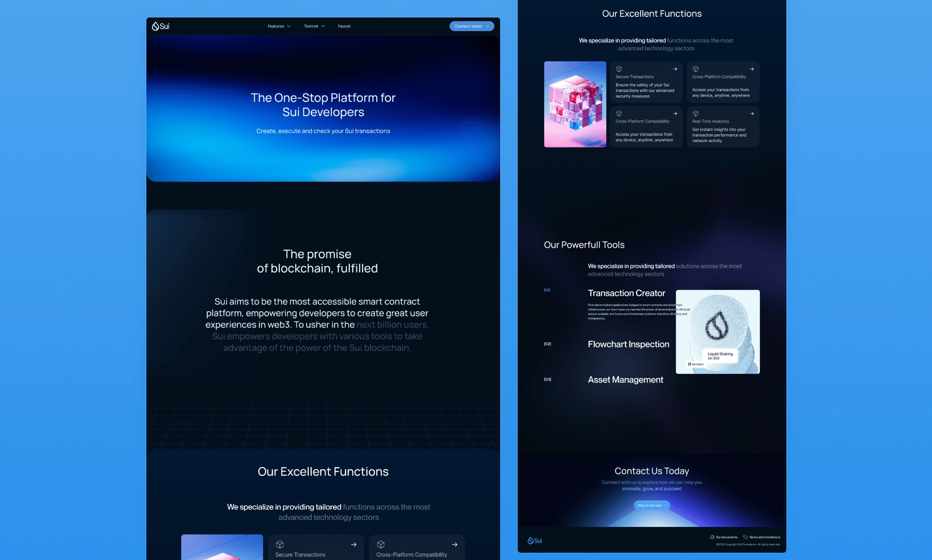Click the Terms and Conditions tag icon
Screen dimensions: 932x560
click(745, 537)
